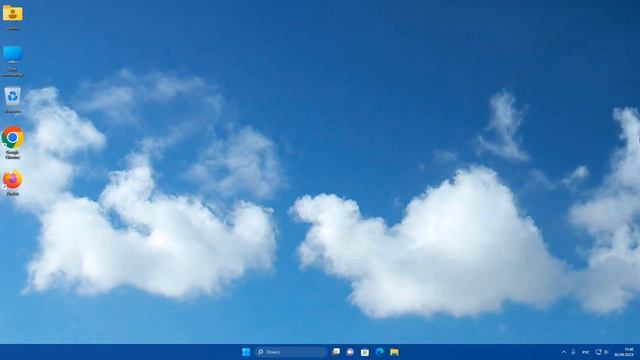The image size is (640, 360).
Task: Open the input language indicator
Action: (586, 352)
